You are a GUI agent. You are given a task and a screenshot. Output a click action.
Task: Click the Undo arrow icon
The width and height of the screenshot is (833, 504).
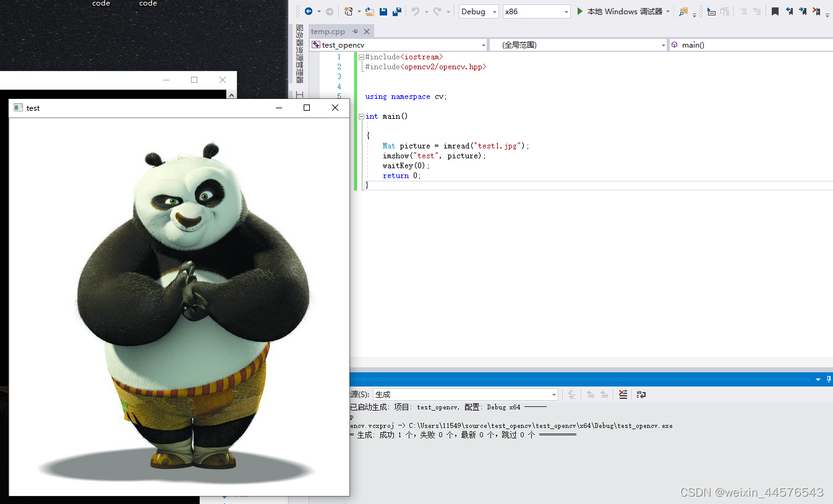[416, 11]
